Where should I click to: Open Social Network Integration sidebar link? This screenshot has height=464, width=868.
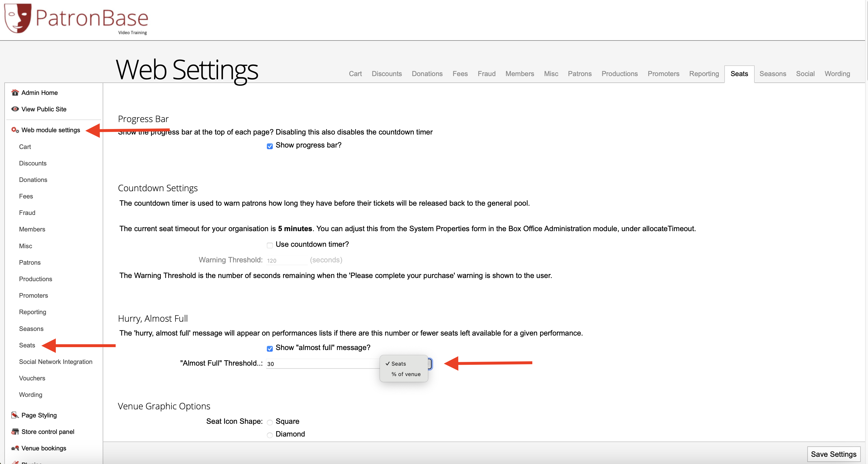pos(56,362)
